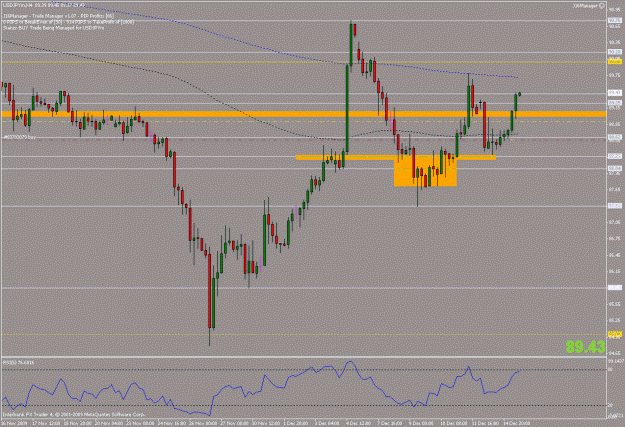Screen dimensions: 625x427
Task: Click the lavender price label on the axis
Action: pos(615,287)
